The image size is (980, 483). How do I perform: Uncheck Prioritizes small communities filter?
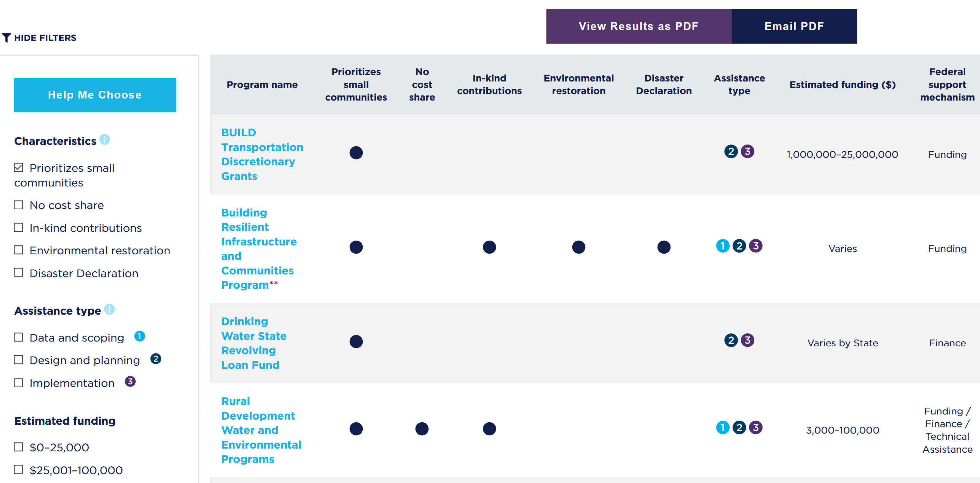tap(18, 167)
